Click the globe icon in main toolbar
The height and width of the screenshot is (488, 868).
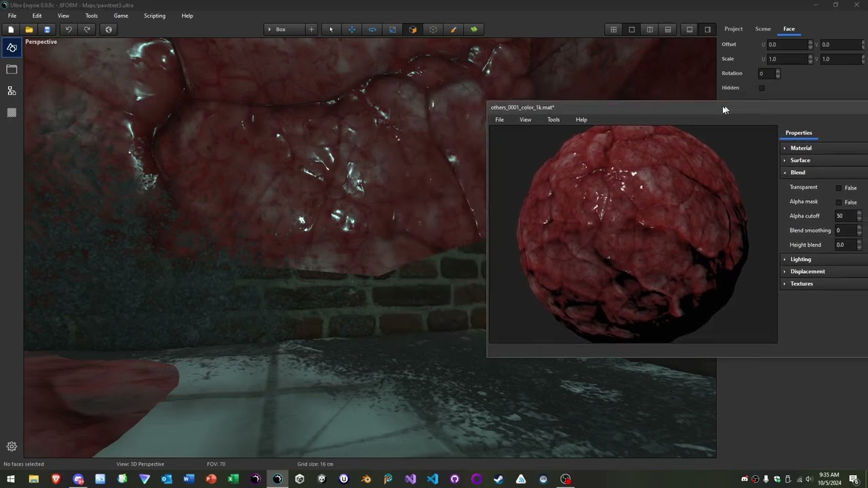pos(108,29)
